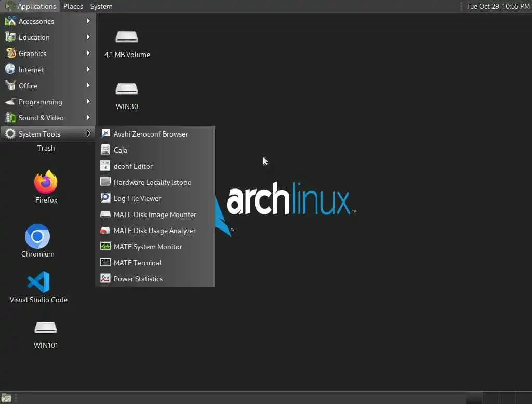Click the MATE System Monitor label text
The image size is (532, 404).
coord(148,247)
